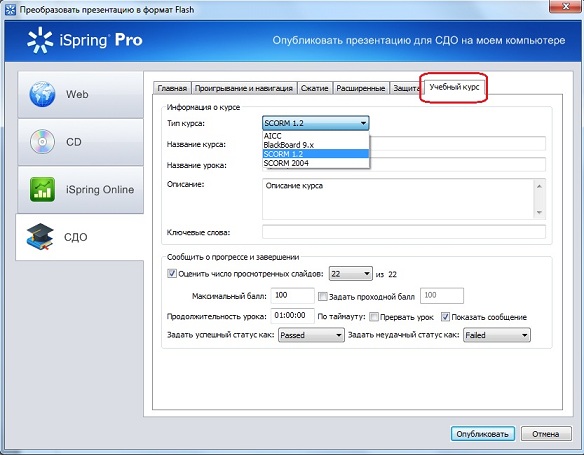Click the 'Отмена' button
This screenshot has width=584, height=455.
coord(546,434)
